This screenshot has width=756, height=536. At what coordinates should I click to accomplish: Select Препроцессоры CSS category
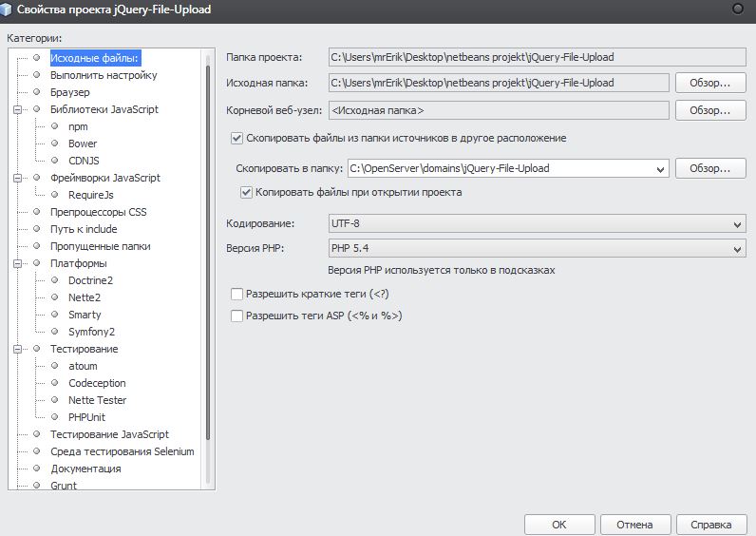98,212
